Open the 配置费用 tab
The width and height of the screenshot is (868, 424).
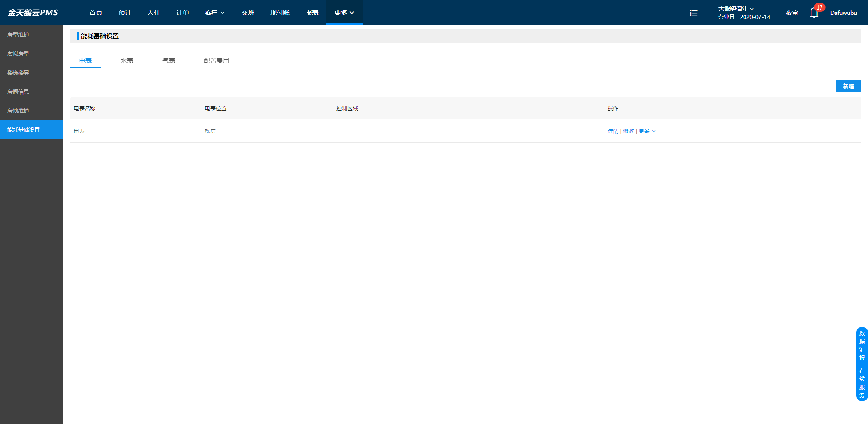coord(217,61)
